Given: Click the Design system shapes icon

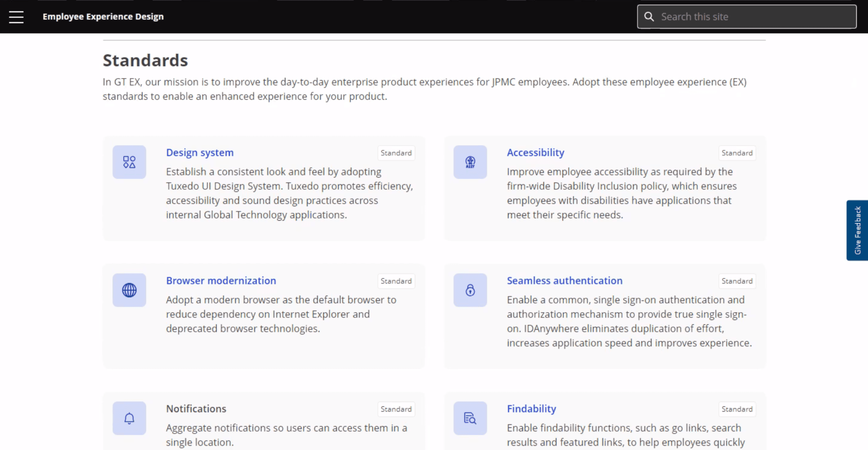Looking at the screenshot, I should (x=129, y=162).
